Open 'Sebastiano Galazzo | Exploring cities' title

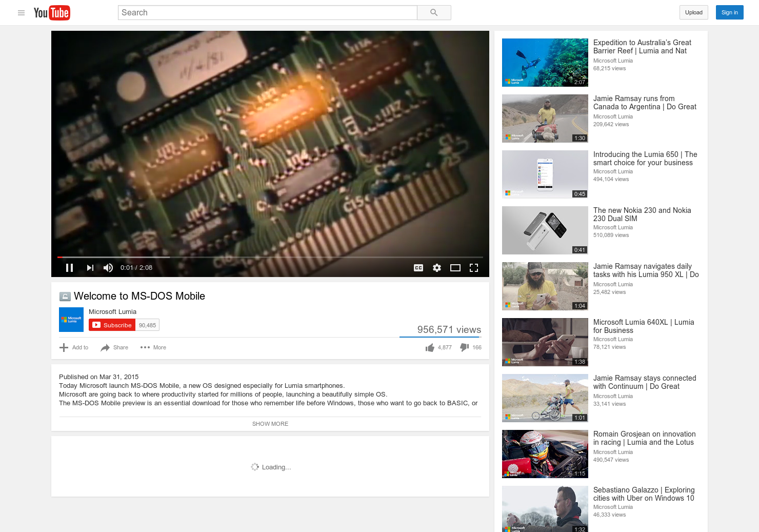(644, 494)
